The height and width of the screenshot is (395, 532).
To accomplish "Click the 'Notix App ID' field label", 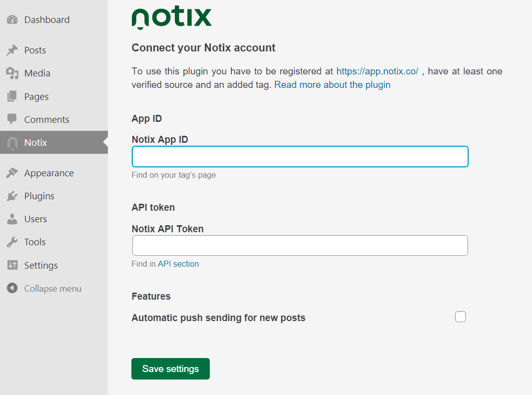I will tap(160, 139).
